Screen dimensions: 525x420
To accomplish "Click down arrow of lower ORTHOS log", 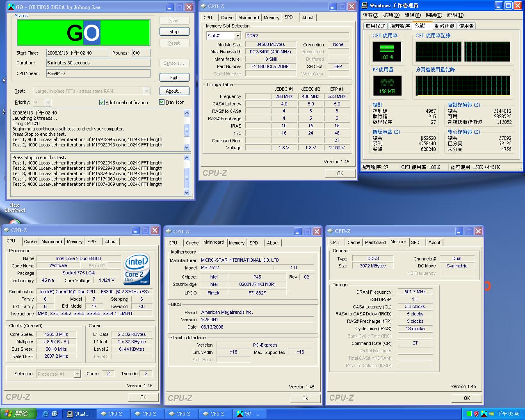I will (187, 192).
